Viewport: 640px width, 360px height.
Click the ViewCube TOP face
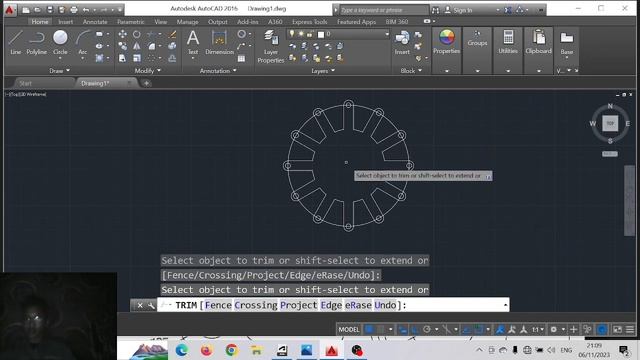point(610,123)
